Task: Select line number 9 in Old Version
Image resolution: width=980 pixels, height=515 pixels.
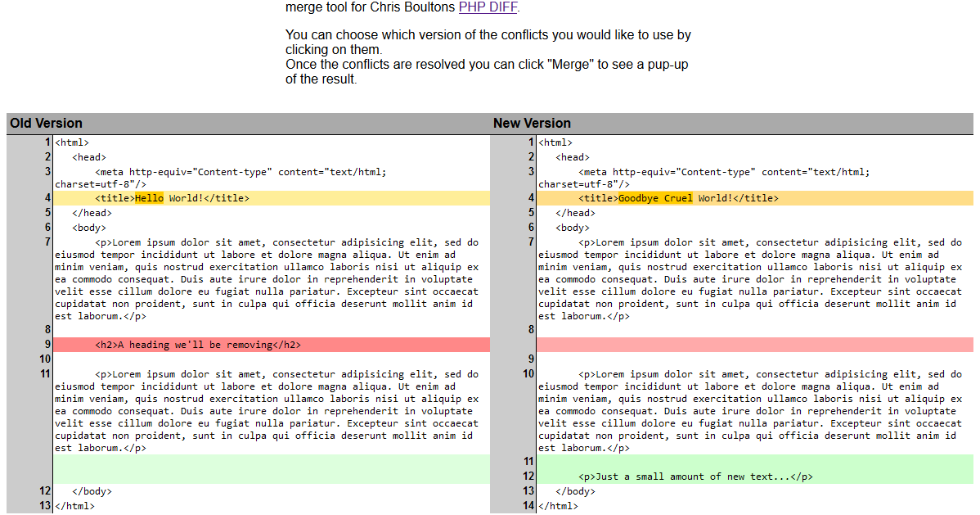Action: pyautogui.click(x=46, y=345)
